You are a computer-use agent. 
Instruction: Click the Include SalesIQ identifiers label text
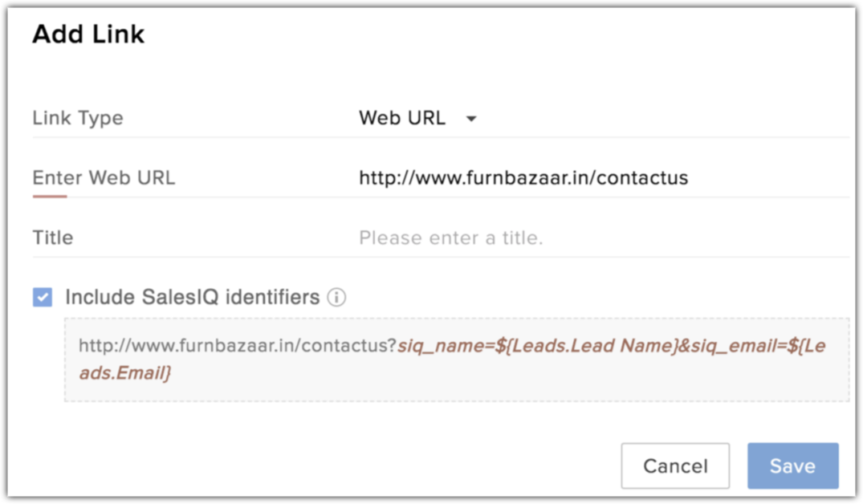(192, 298)
